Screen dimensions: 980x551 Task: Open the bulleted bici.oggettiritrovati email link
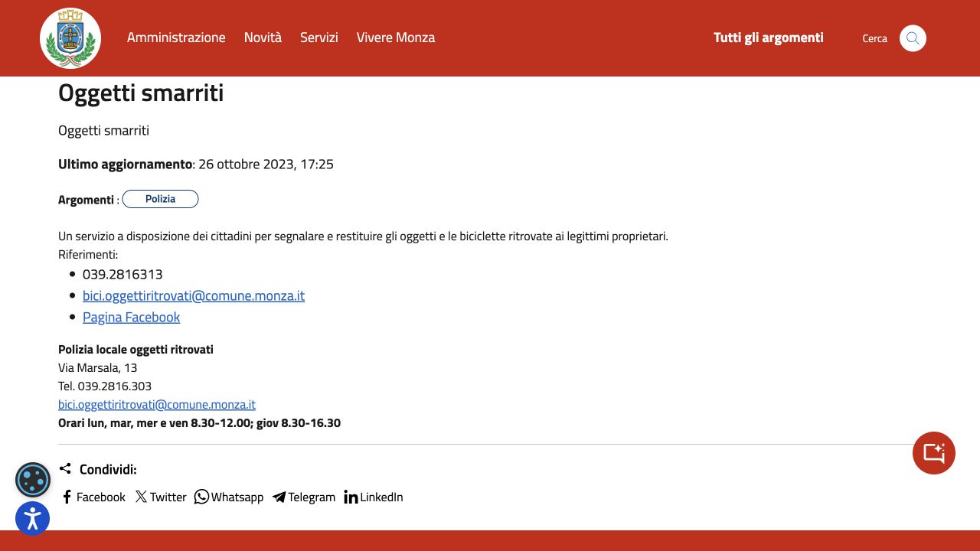[x=194, y=295]
